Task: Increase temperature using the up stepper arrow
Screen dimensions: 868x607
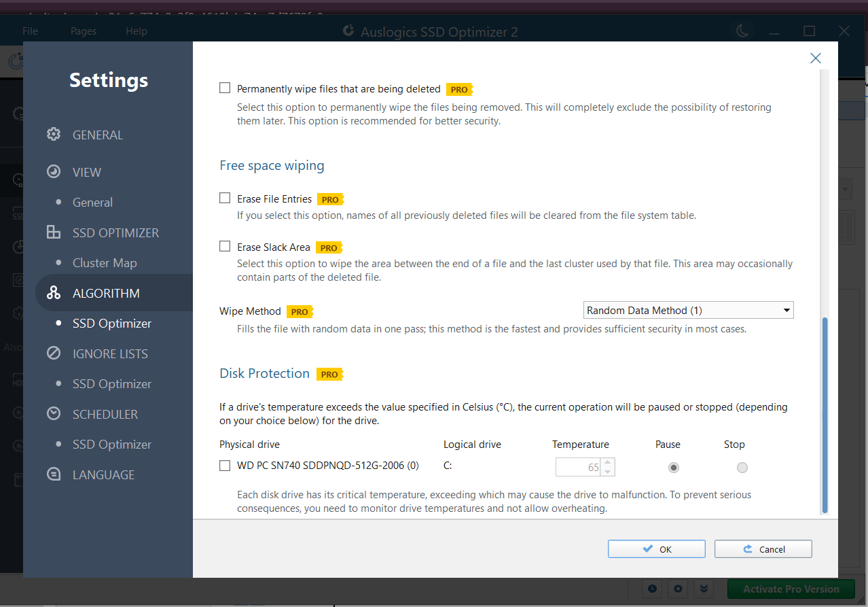Action: pyautogui.click(x=607, y=463)
